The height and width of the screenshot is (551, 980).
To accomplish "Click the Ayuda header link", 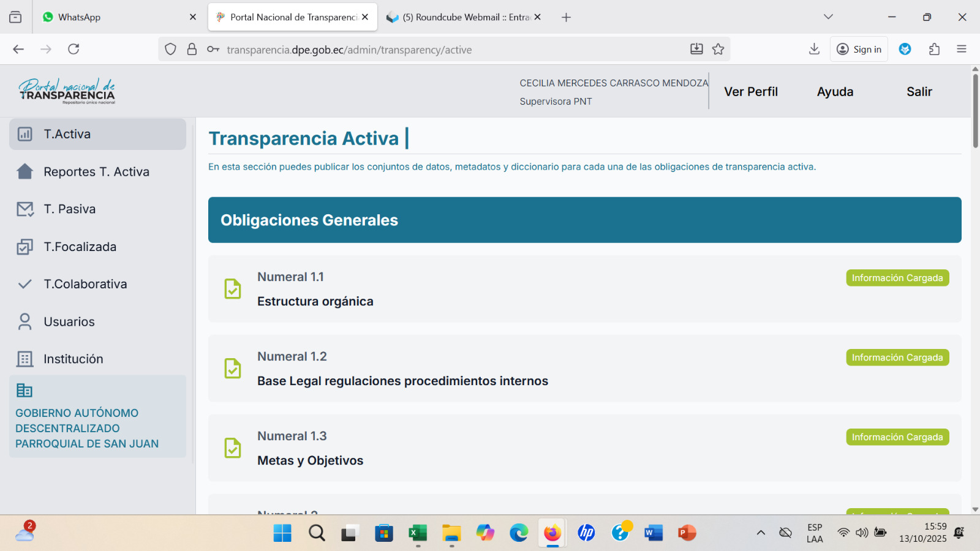I will (x=835, y=92).
